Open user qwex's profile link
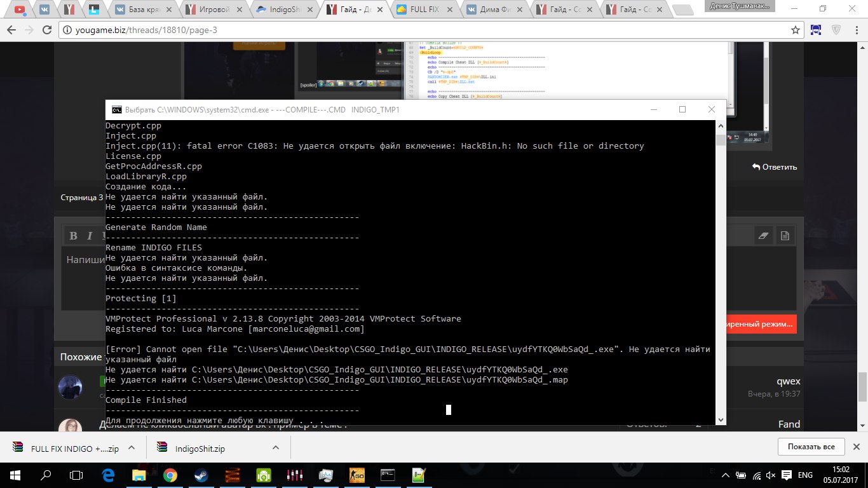 pyautogui.click(x=789, y=382)
